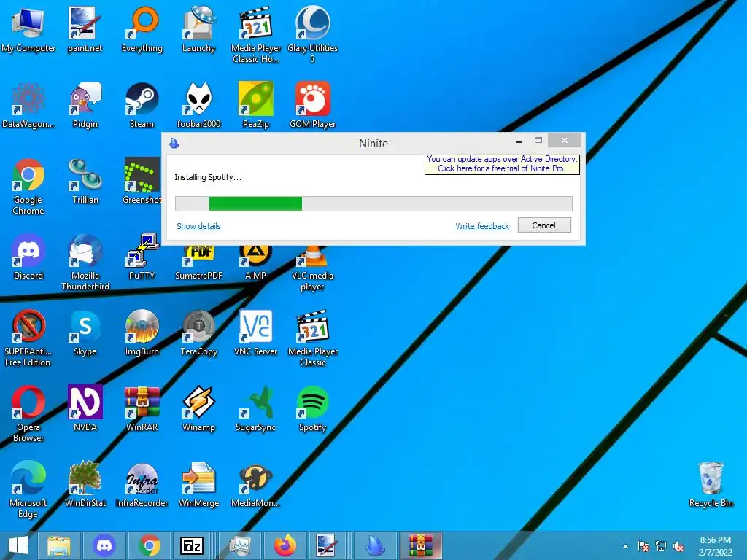Select the Launchy desktop icon
This screenshot has width=747, height=560.
click(198, 29)
